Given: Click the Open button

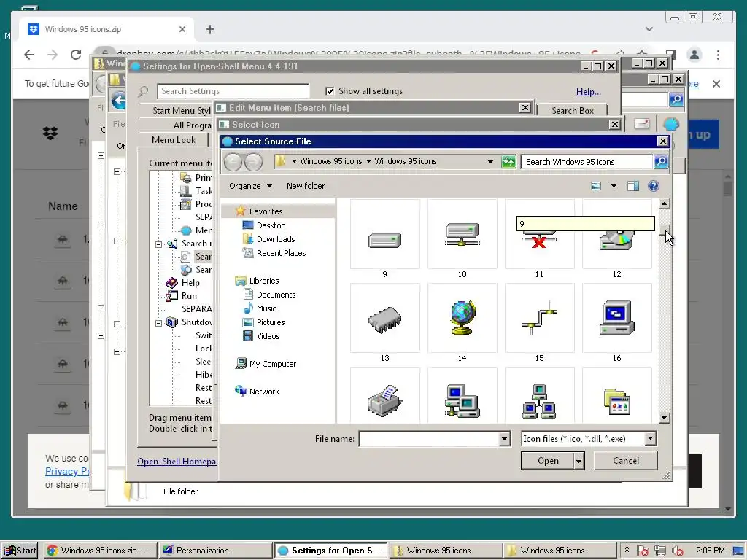Looking at the screenshot, I should pos(547,461).
